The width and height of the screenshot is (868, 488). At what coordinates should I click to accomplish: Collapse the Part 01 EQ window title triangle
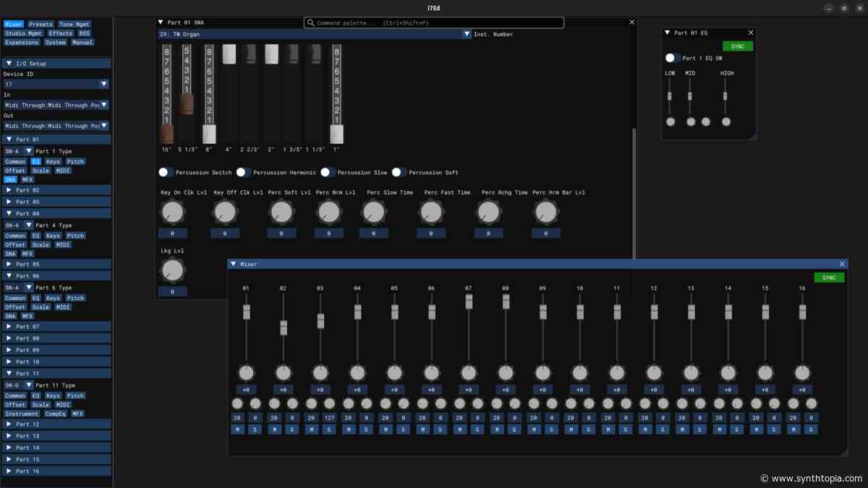click(x=667, y=33)
